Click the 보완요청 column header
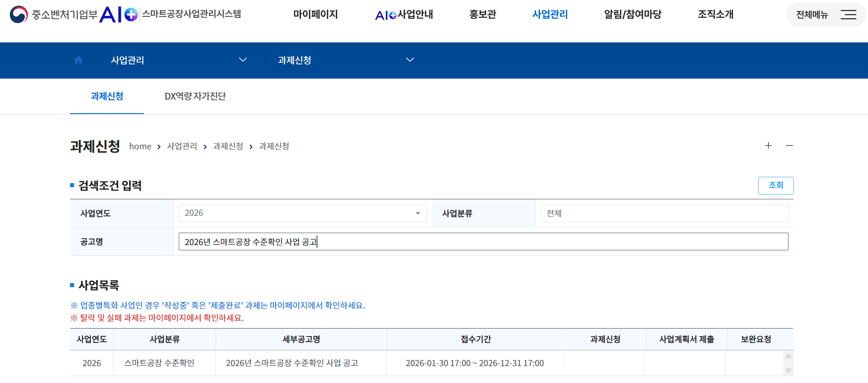Screen dimensions: 868x383 click(756, 339)
